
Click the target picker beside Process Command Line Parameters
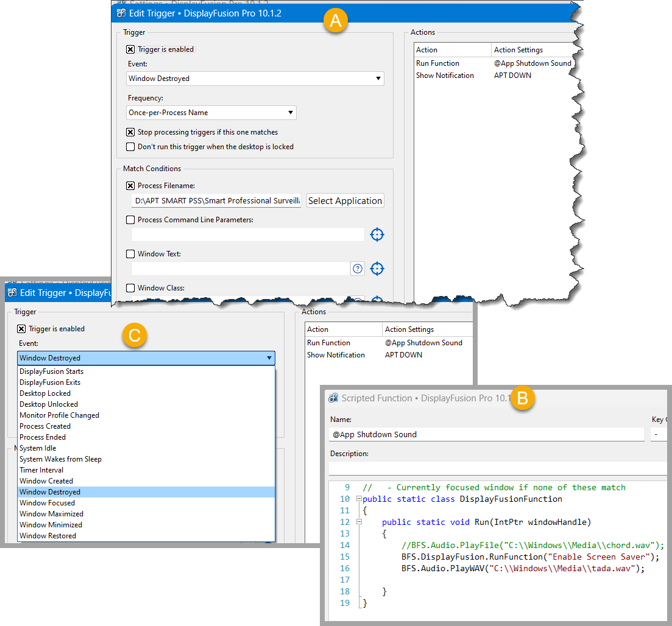click(x=377, y=234)
